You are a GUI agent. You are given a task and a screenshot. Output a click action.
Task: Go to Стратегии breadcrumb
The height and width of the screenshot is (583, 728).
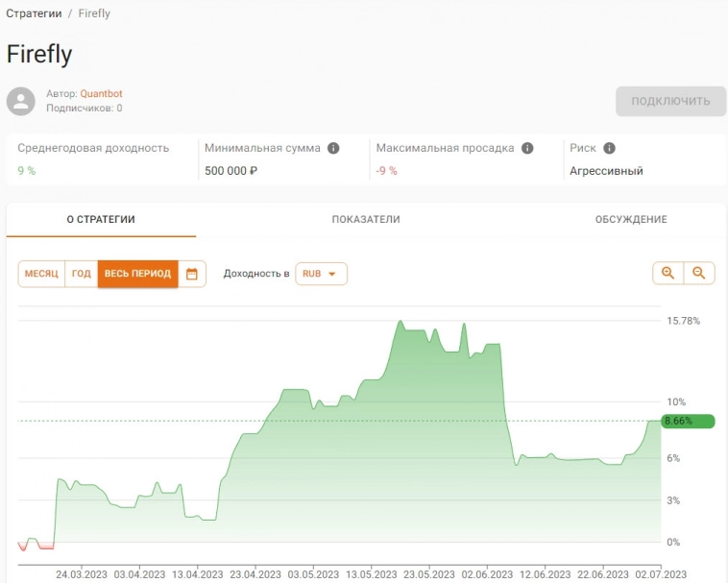coord(34,13)
